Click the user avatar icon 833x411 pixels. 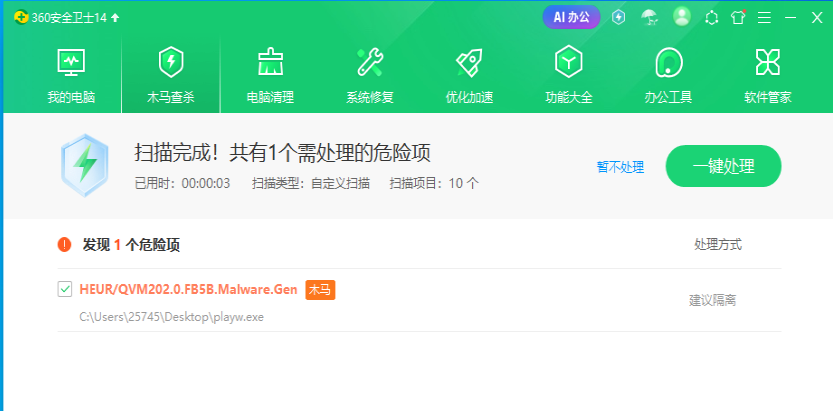682,17
